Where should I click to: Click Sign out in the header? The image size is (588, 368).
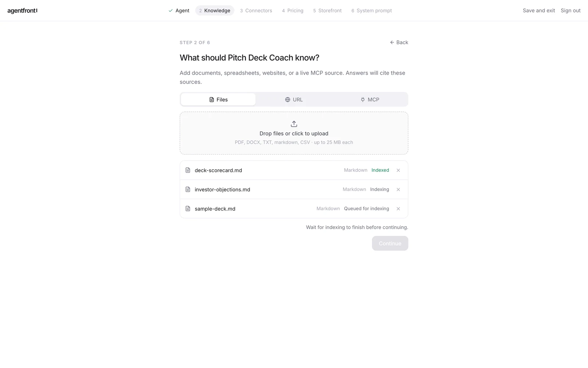click(x=570, y=11)
